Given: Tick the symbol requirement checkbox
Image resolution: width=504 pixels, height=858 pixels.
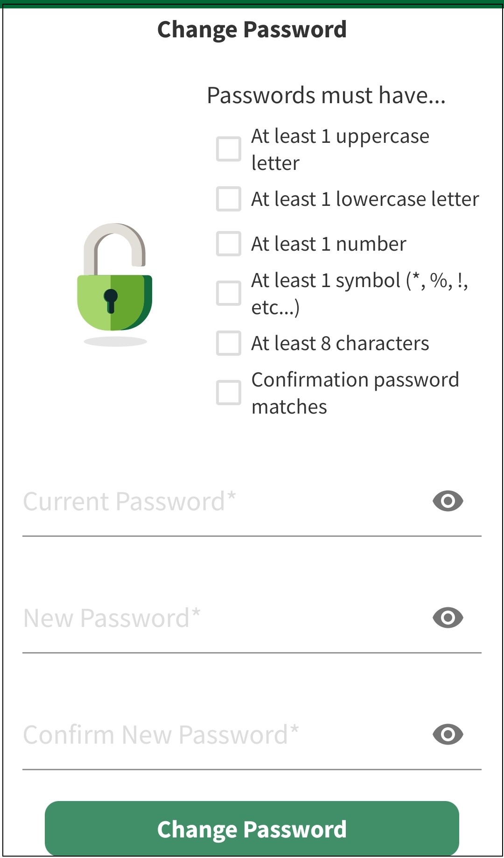Looking at the screenshot, I should pos(229,293).
